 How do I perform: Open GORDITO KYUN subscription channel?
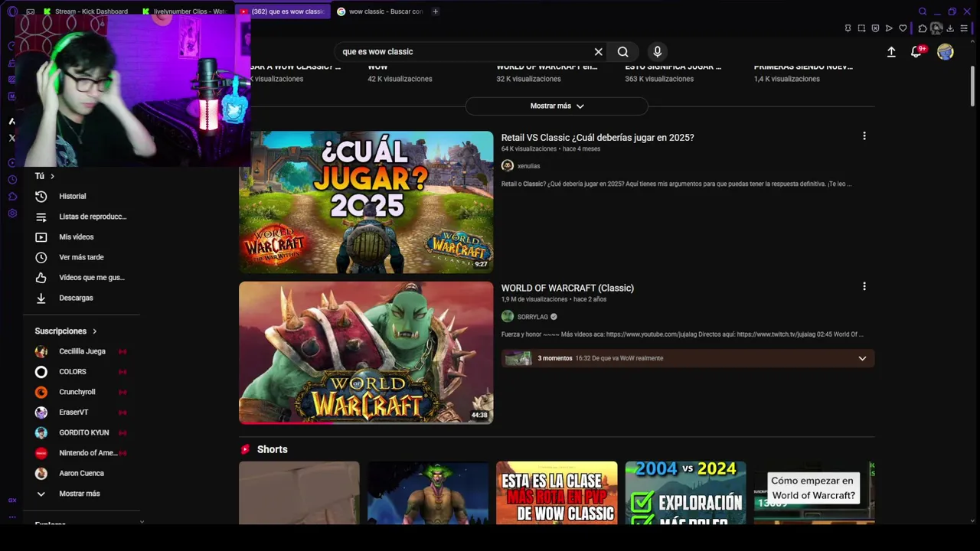[x=84, y=432]
